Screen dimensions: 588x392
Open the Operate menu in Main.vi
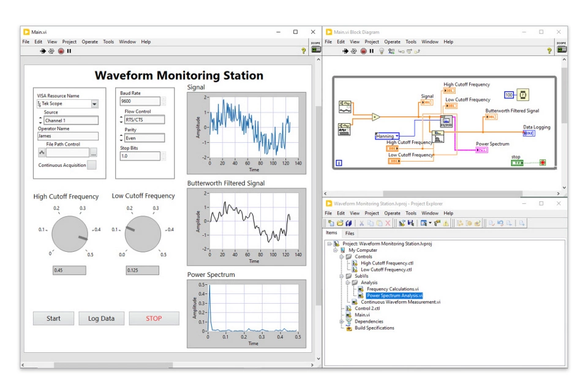point(89,42)
